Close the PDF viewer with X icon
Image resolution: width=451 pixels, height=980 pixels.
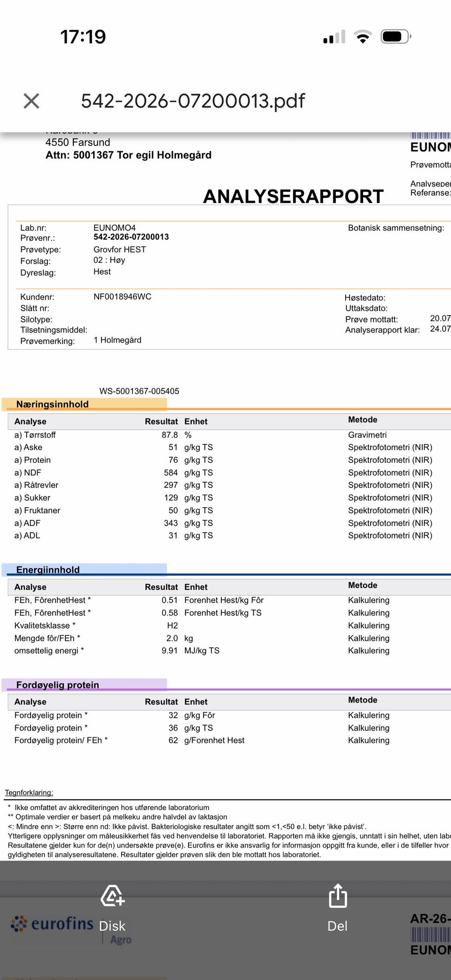click(31, 100)
